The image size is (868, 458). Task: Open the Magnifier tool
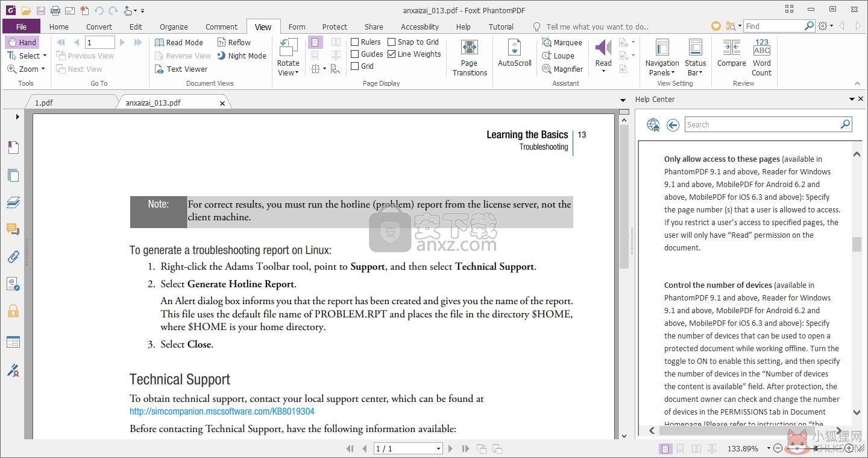562,69
